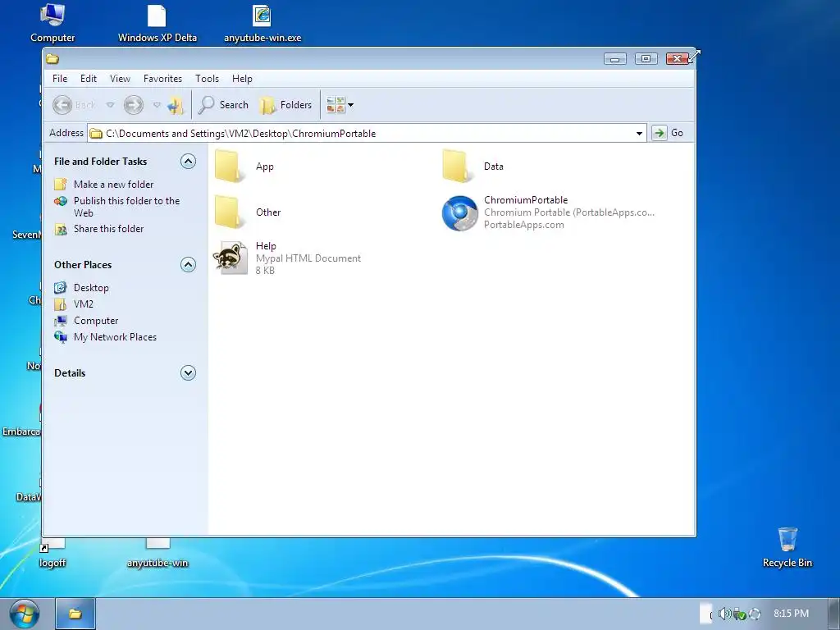Image resolution: width=840 pixels, height=630 pixels.
Task: Open the Data folder icon
Action: pos(456,167)
